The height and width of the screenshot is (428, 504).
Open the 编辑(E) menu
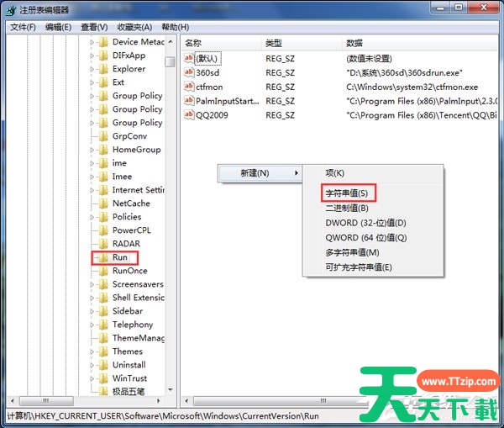(x=58, y=28)
